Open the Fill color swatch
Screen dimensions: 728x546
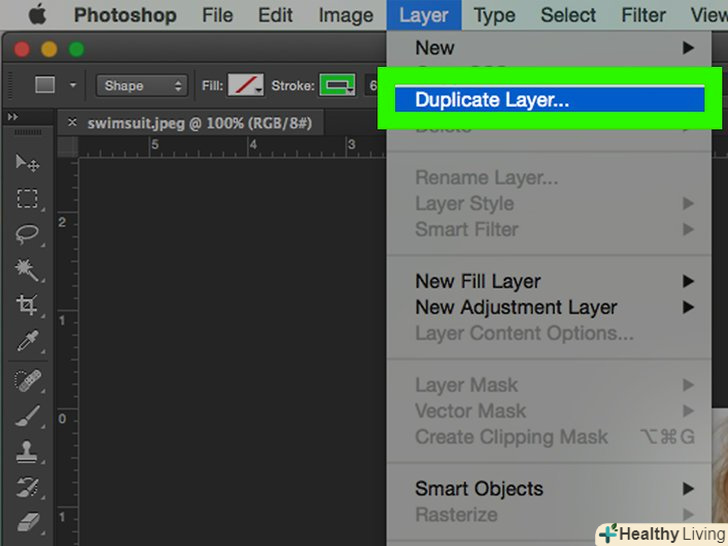[246, 85]
